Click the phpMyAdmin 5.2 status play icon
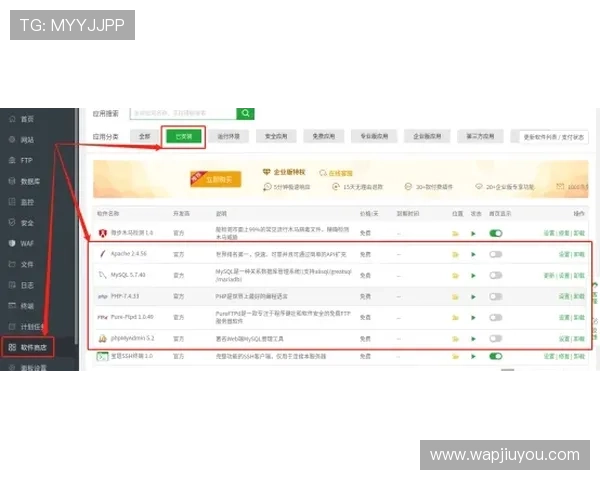 click(x=473, y=339)
